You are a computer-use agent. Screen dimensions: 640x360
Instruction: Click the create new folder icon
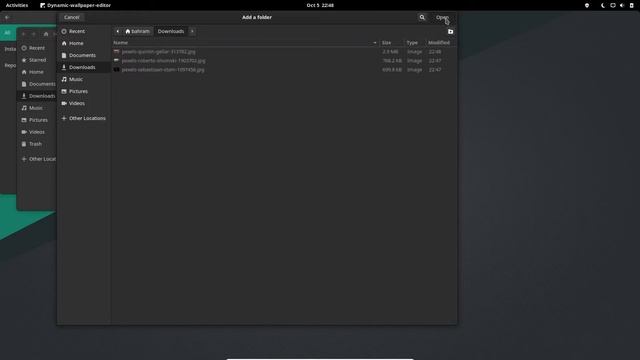[450, 31]
